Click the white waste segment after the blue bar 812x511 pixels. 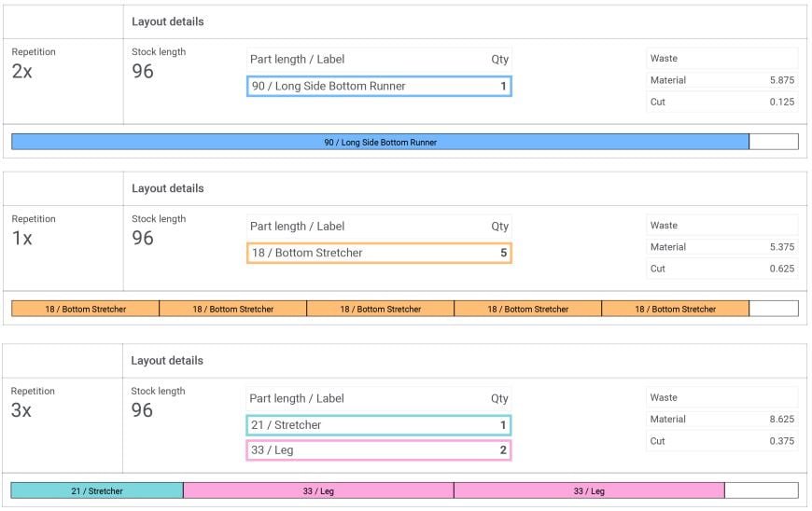[774, 142]
